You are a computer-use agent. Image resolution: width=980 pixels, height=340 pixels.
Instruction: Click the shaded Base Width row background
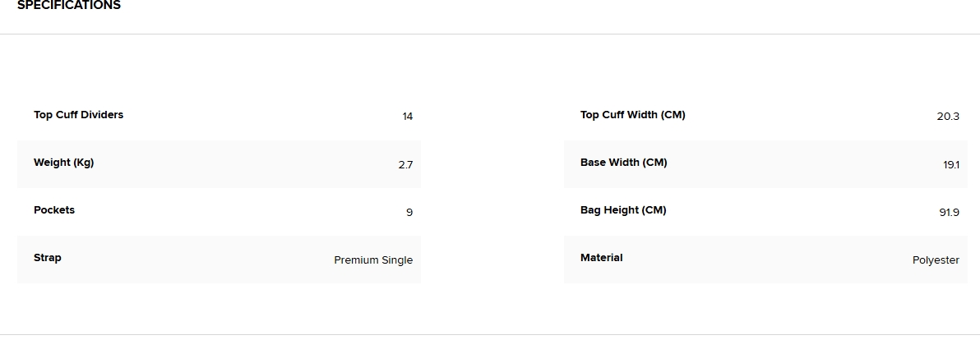coord(789,164)
